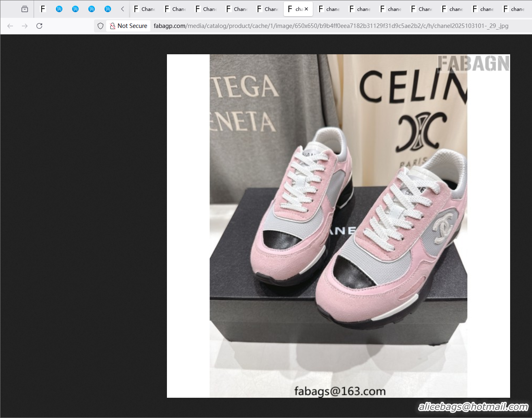Select the third blue pinned tab
Image resolution: width=532 pixels, height=418 pixels.
coord(92,9)
